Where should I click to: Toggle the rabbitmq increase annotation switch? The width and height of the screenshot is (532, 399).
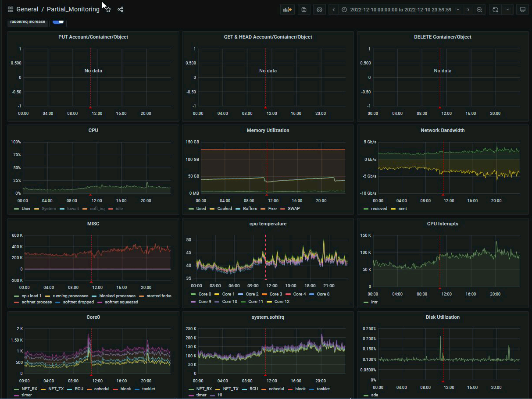tap(58, 21)
